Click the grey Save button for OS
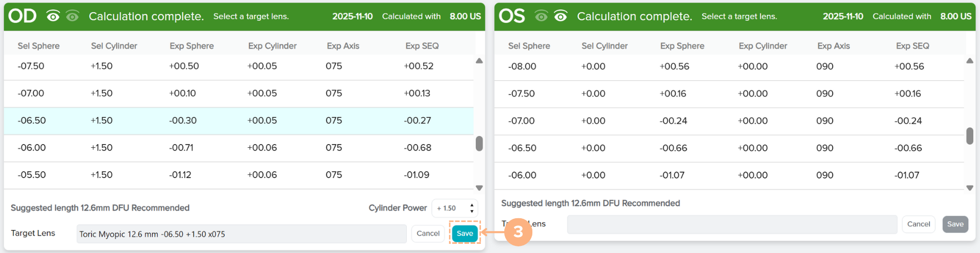This screenshot has height=253, width=980. [955, 224]
